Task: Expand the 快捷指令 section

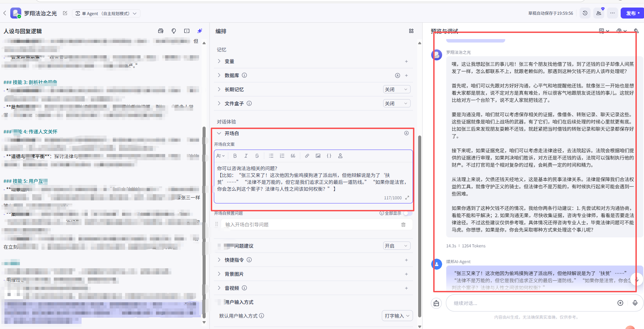Action: (x=219, y=260)
